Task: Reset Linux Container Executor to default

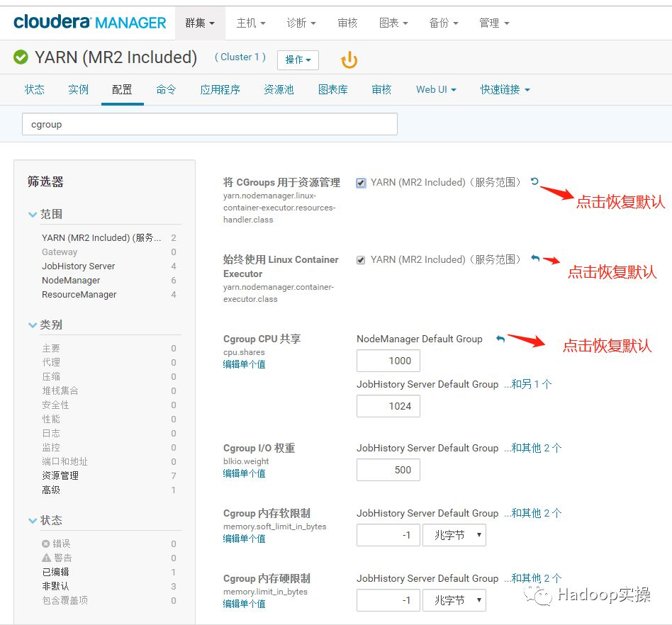Action: coord(535,258)
